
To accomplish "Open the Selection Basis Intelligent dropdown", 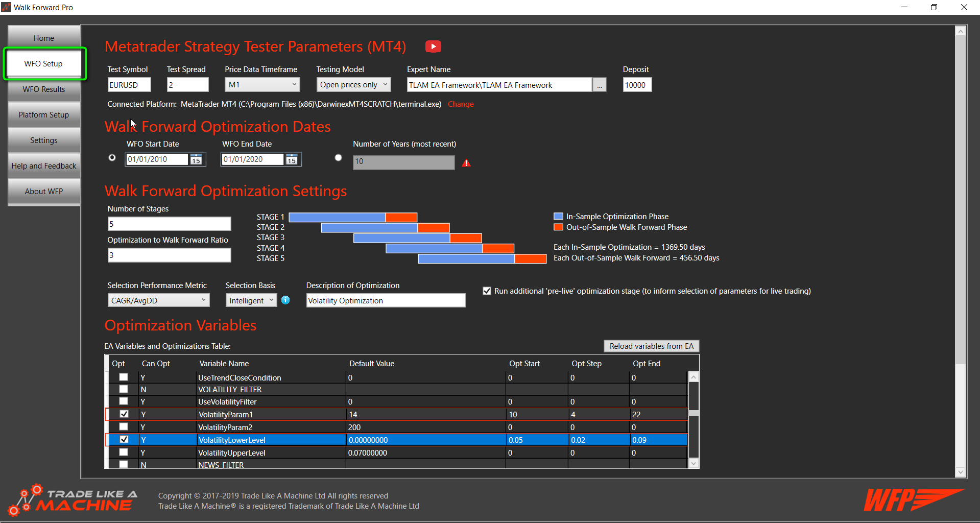I will [x=251, y=300].
